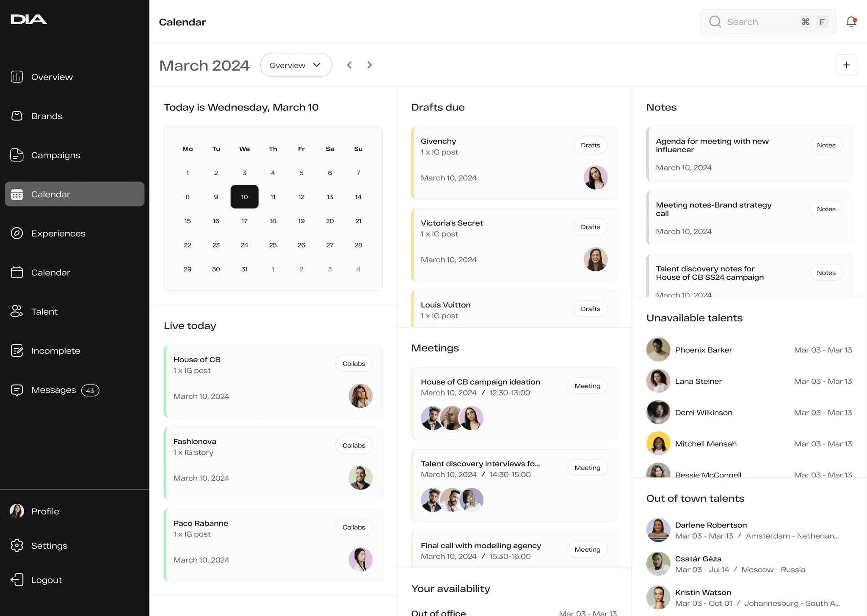Click the House of CB card avatar
This screenshot has height=616, width=867.
coord(361,396)
